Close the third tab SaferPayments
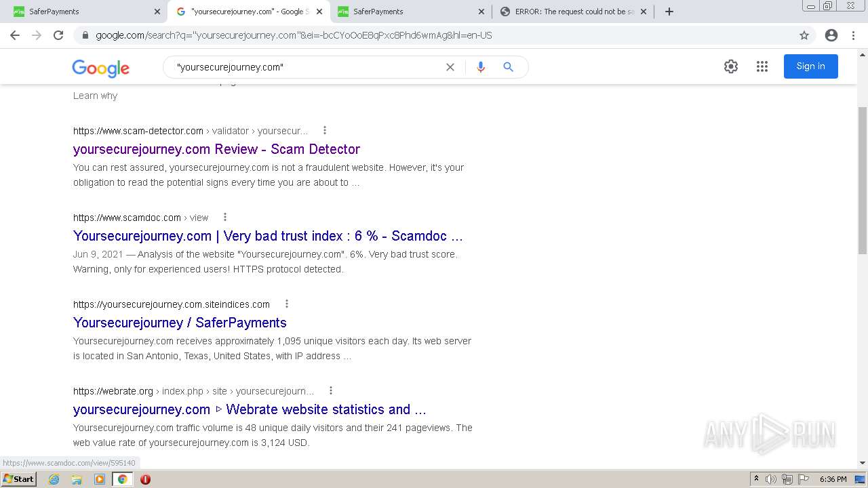868x488 pixels. point(481,12)
